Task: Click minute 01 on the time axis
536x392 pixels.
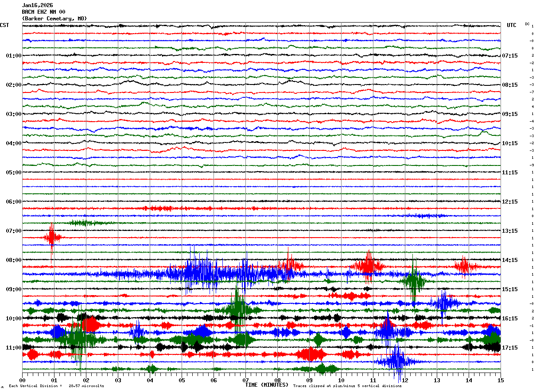Action: 54,380
